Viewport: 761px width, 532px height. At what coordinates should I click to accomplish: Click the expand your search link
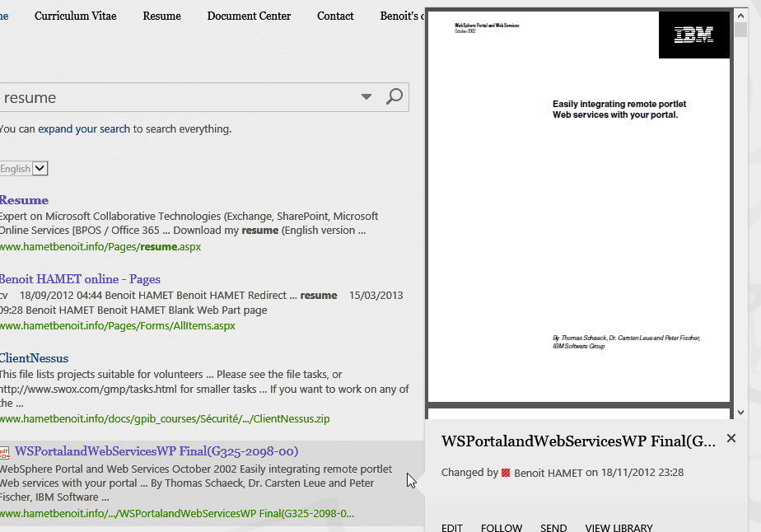84,128
